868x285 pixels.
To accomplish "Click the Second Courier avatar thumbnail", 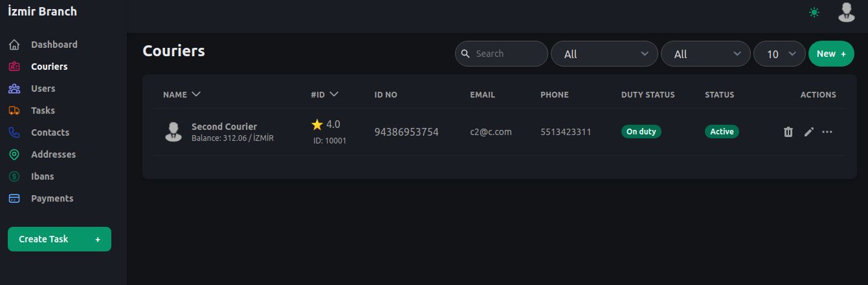I will pos(173,132).
